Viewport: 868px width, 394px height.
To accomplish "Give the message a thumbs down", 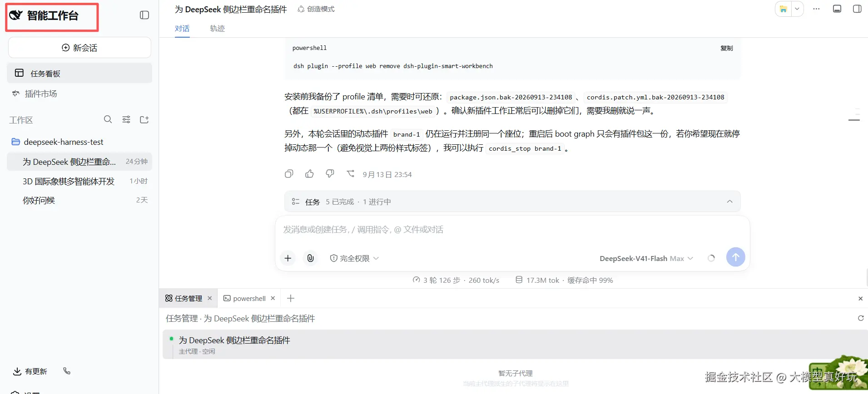I will pos(330,174).
